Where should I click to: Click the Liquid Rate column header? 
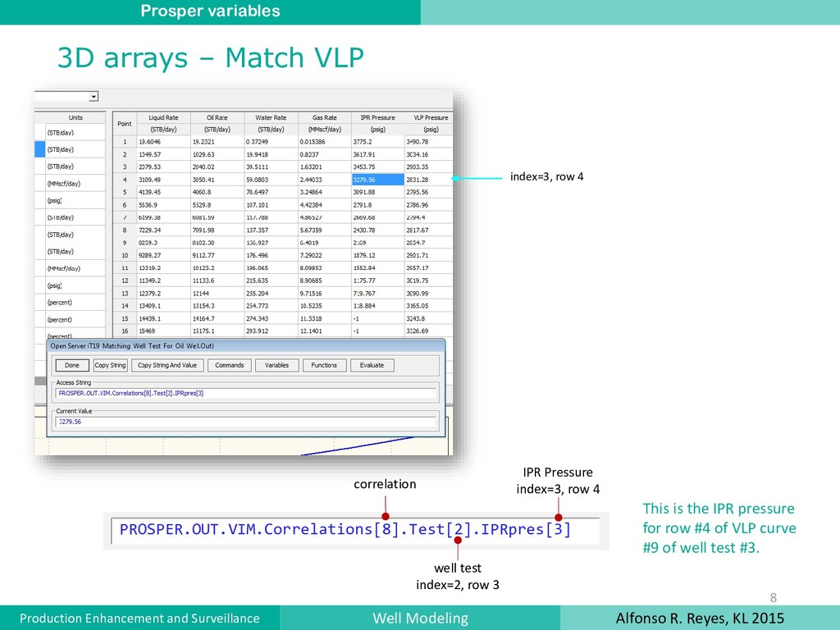pyautogui.click(x=163, y=118)
